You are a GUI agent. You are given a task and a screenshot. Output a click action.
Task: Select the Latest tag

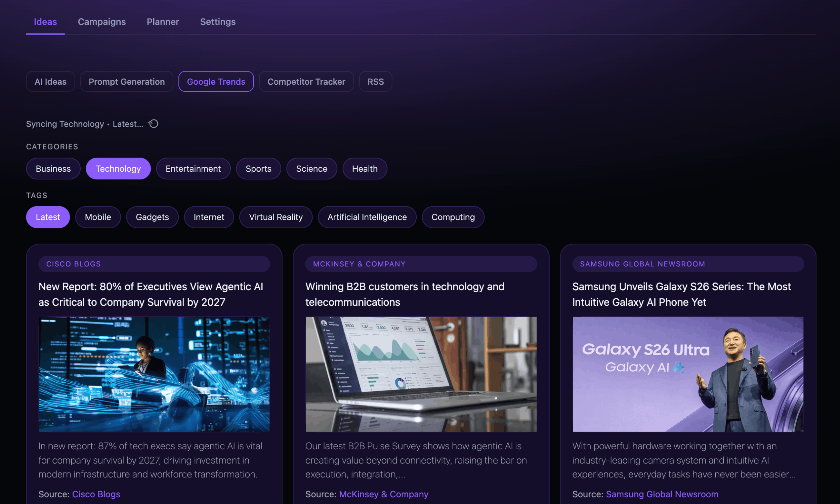[48, 217]
